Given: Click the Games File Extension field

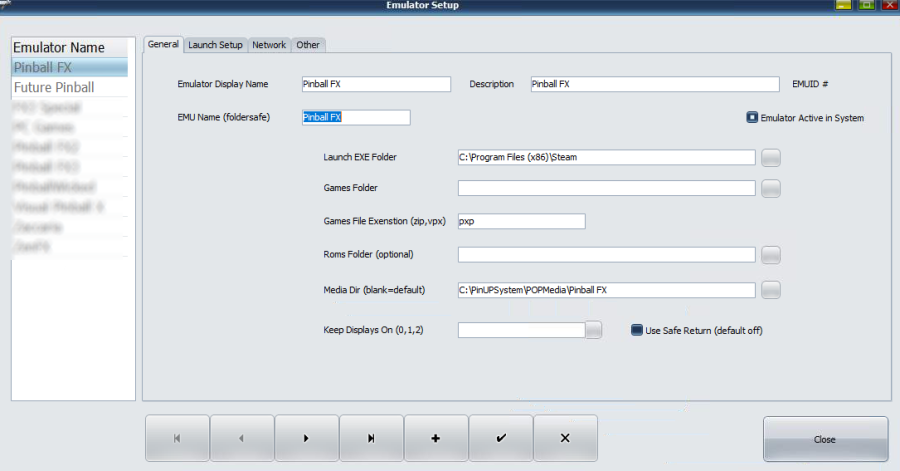Looking at the screenshot, I should (x=521, y=222).
